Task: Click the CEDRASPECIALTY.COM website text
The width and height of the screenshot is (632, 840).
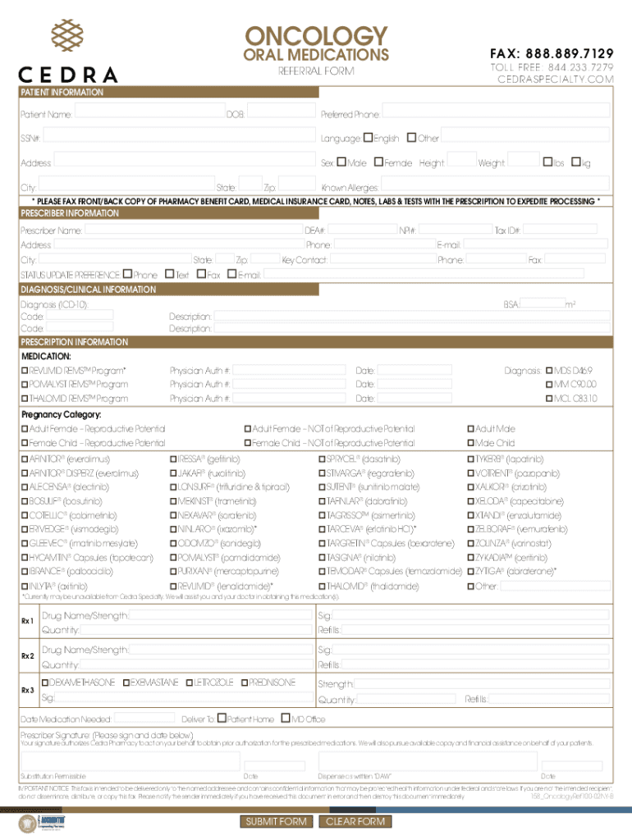Action: coord(556,79)
